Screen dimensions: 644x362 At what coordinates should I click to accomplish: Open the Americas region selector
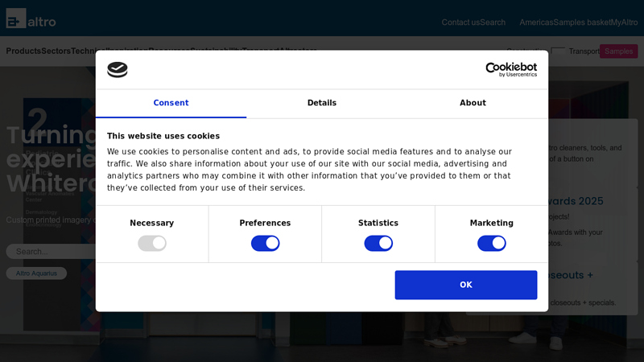536,23
